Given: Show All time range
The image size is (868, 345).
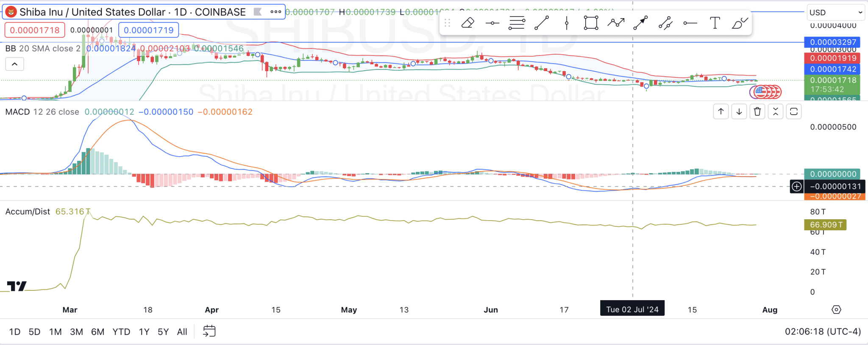Looking at the screenshot, I should 182,332.
